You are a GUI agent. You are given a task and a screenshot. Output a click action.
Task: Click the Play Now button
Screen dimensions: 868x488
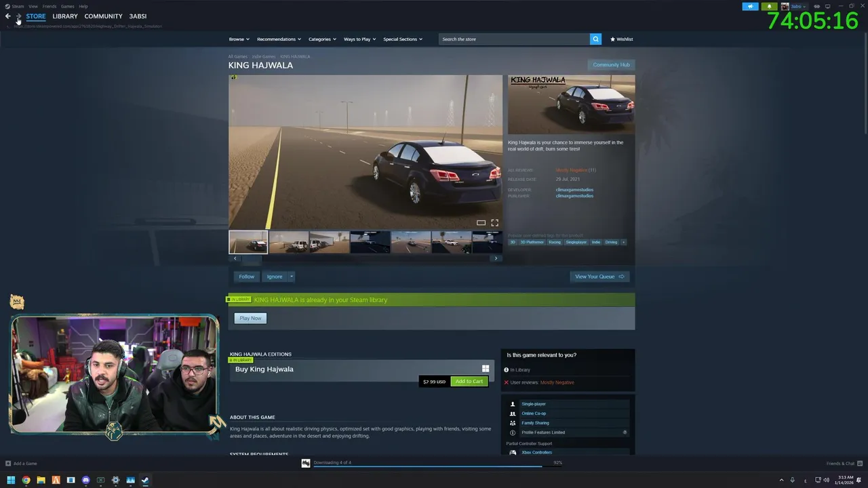[250, 318]
